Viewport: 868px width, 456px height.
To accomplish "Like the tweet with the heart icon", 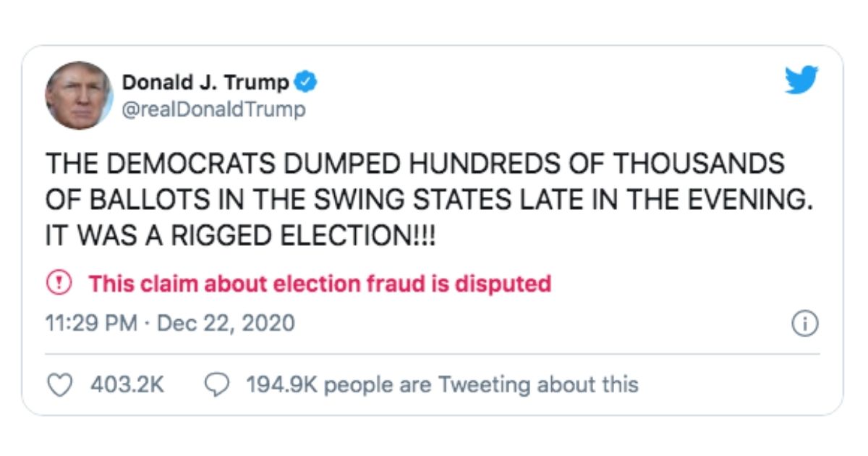I will pyautogui.click(x=61, y=384).
